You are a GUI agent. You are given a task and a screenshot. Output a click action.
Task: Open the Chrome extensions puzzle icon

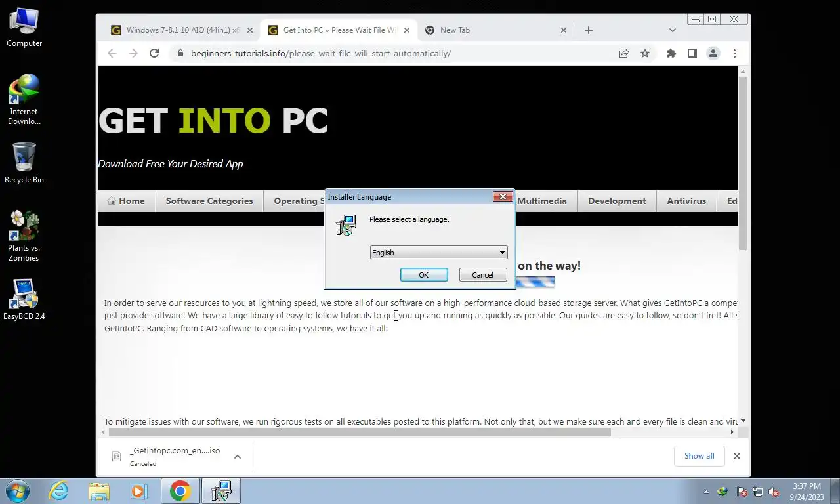(x=671, y=53)
